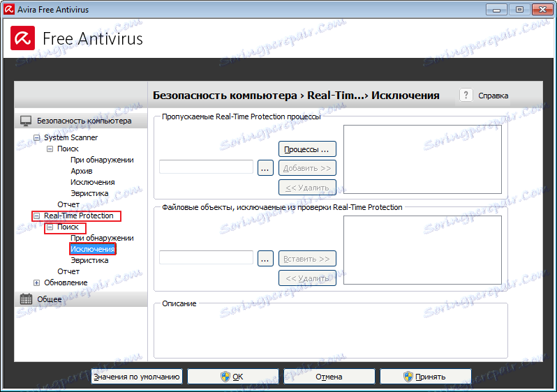Open Отчет under System Scanner
557x392 pixels.
click(68, 204)
